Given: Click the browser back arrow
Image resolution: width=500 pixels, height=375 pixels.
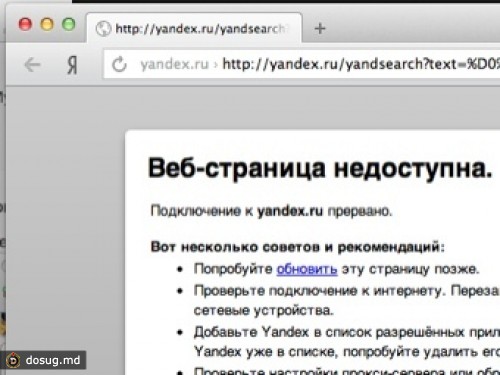Looking at the screenshot, I should click(33, 65).
